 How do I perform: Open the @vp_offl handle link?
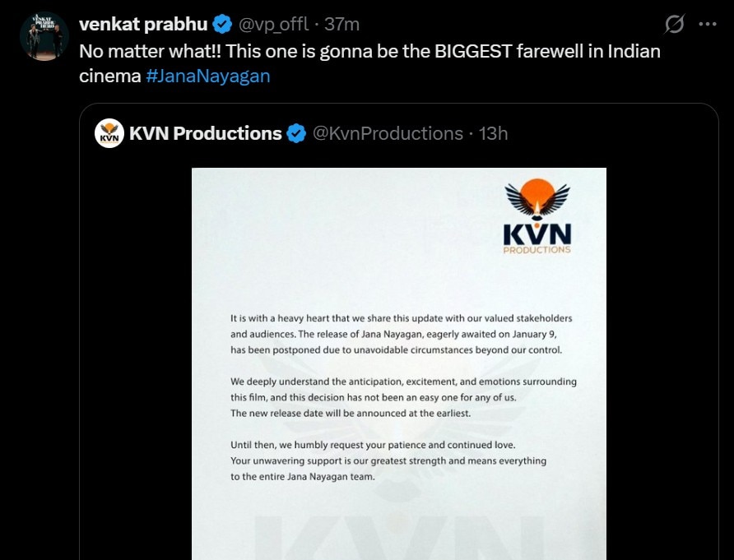tap(275, 25)
